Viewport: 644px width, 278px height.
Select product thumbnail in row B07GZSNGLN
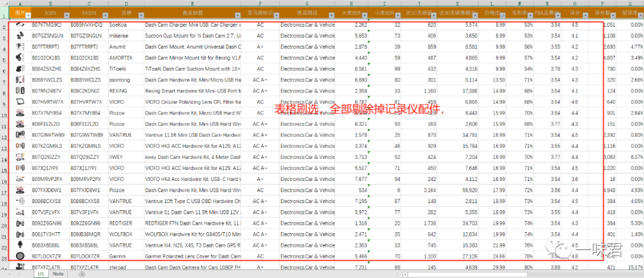pyautogui.click(x=20, y=36)
